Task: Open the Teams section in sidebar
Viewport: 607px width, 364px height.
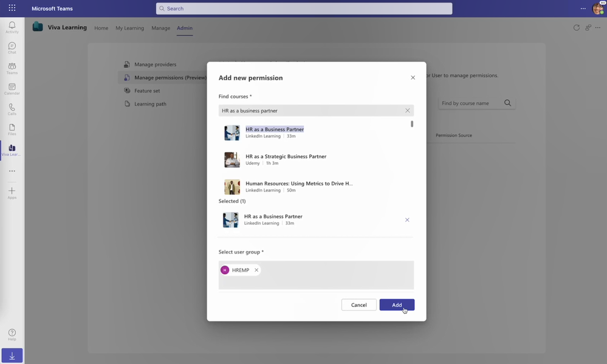Action: click(12, 69)
